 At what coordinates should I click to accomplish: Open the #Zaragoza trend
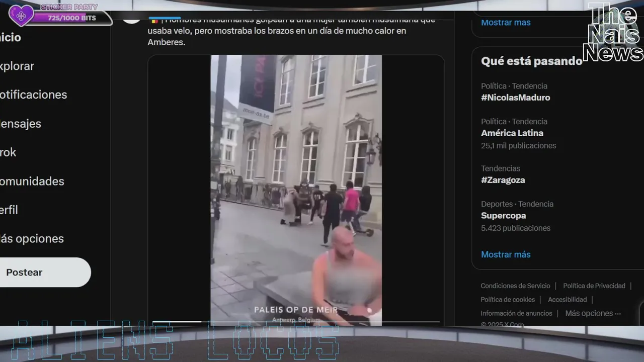(x=503, y=180)
